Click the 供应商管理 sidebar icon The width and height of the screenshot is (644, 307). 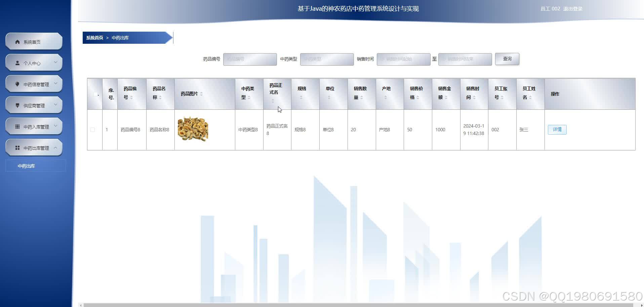tap(17, 105)
